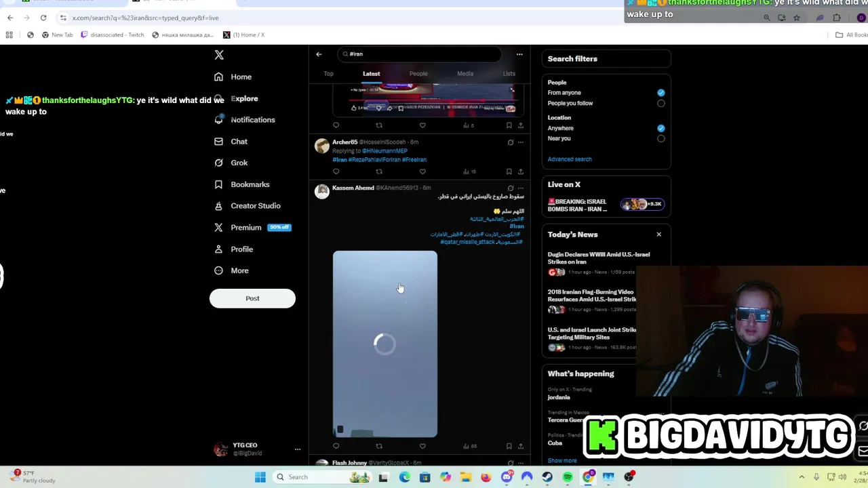This screenshot has width=868, height=488.
Task: Open disassociated - Twitch bookmark
Action: click(112, 35)
